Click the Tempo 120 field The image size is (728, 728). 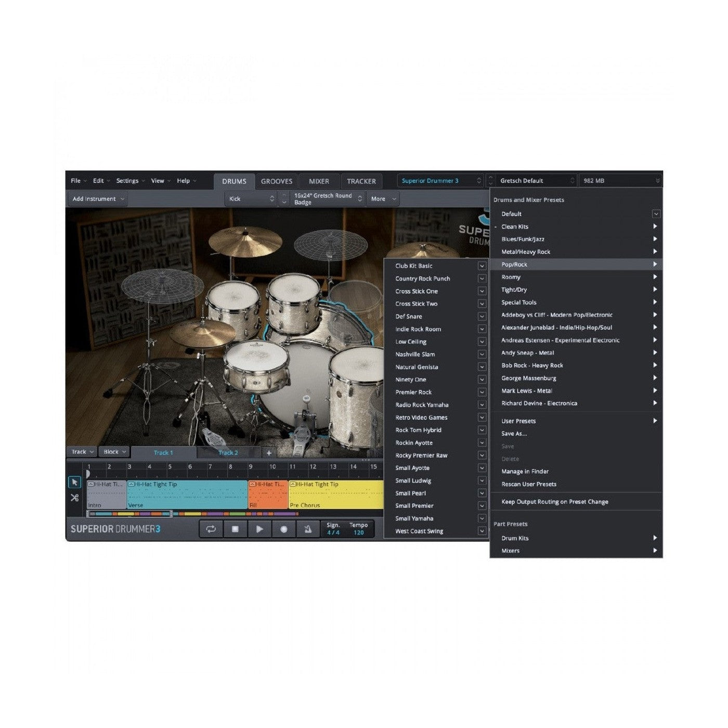tap(359, 529)
